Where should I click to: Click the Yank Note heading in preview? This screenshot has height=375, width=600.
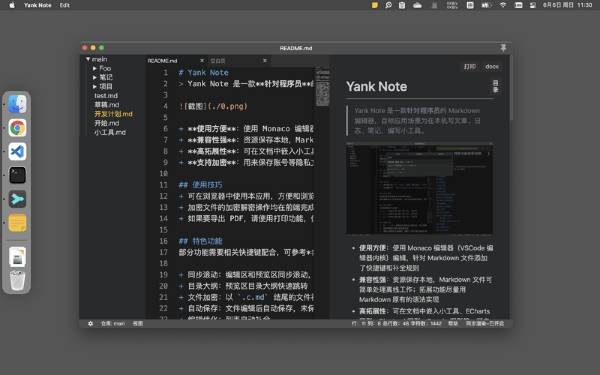[x=377, y=87]
